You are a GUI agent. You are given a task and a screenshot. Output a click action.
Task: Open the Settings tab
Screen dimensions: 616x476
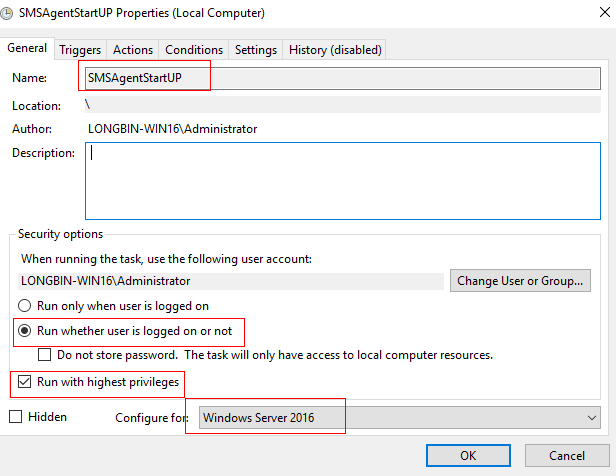(256, 50)
